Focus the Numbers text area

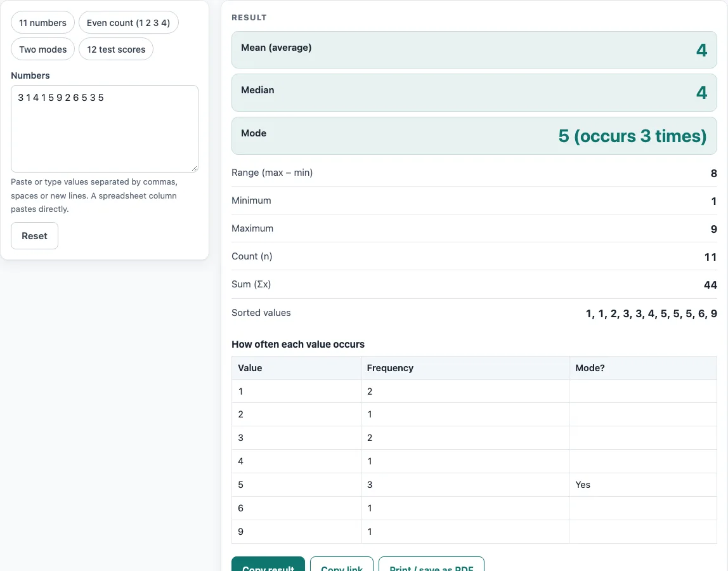105,129
